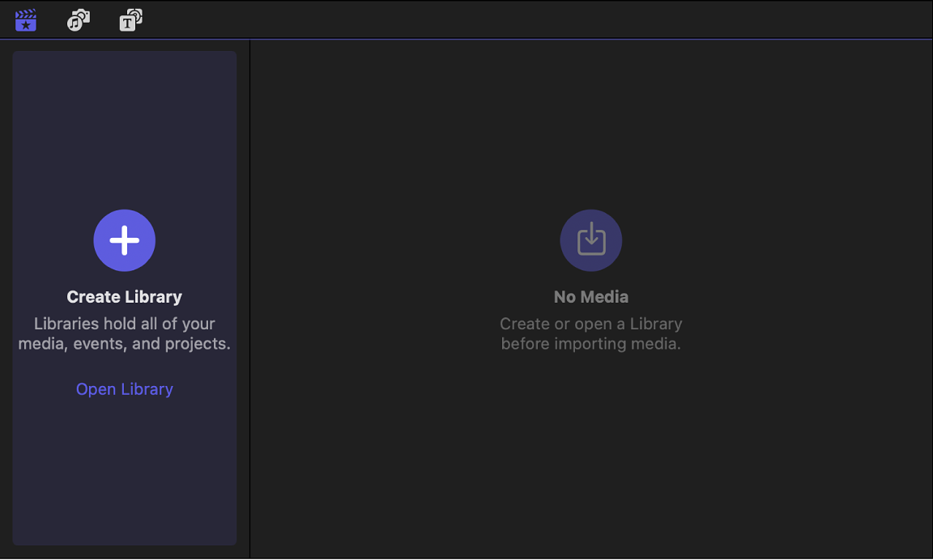Click the Create or open a Library message

[x=590, y=333]
